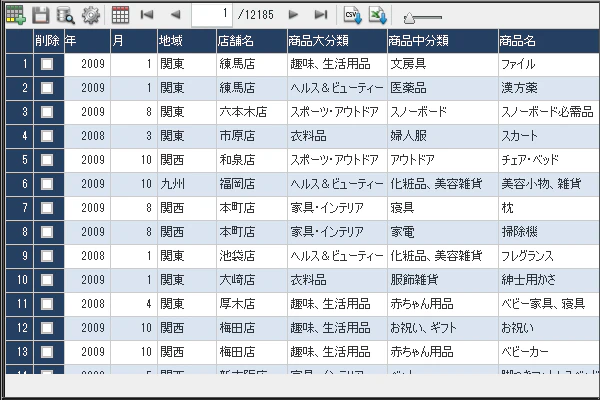600x400 pixels.
Task: Click the 文房具 category cell
Action: (443, 64)
